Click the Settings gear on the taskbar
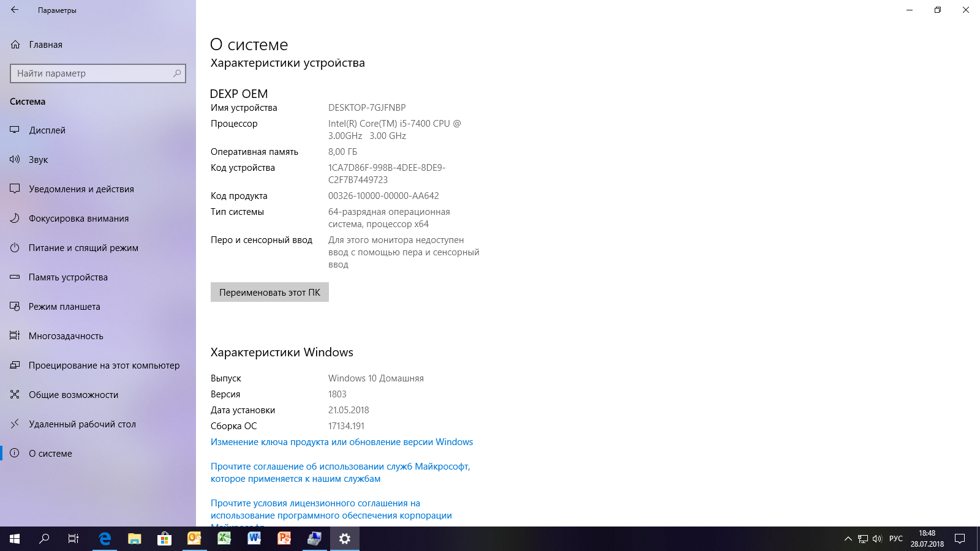This screenshot has height=551, width=980. click(345, 539)
